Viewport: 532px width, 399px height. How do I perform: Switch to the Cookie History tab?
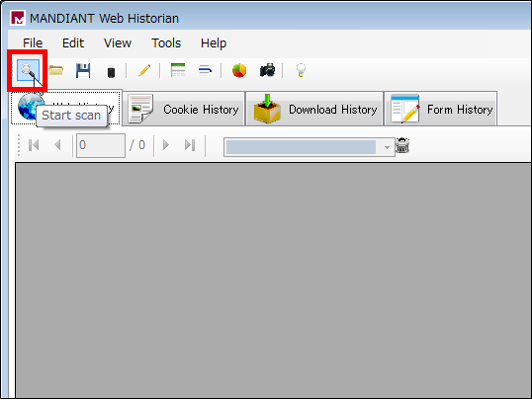coord(183,109)
